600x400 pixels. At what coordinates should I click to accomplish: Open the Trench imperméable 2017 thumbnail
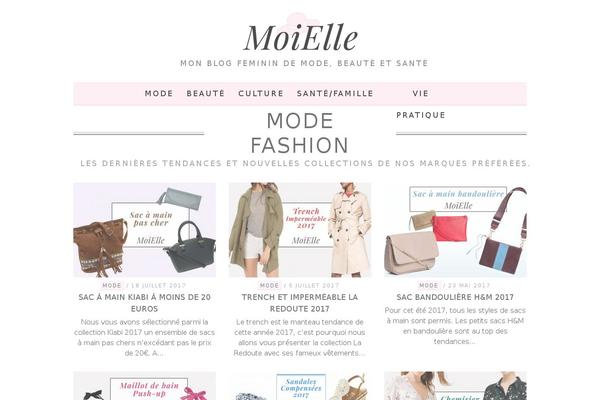[300, 230]
